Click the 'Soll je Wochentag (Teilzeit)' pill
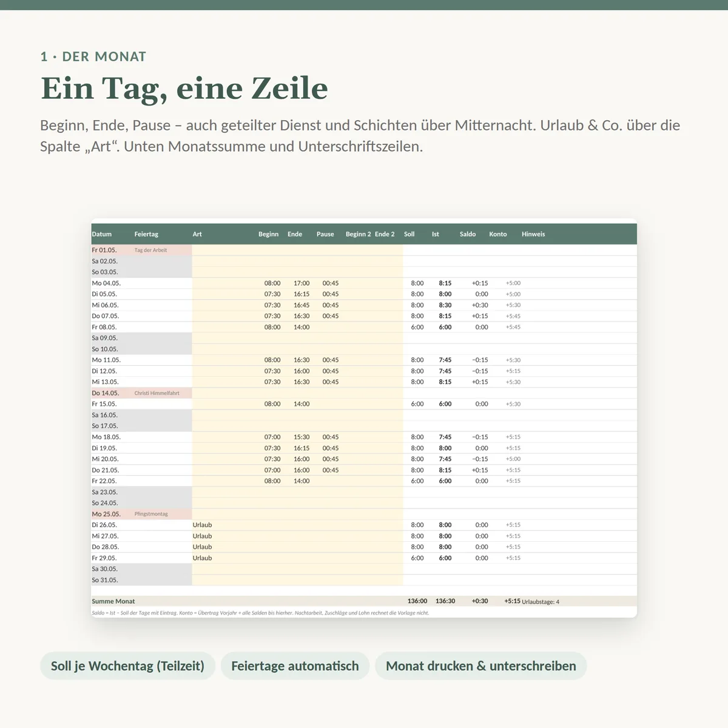Image resolution: width=728 pixels, height=728 pixels. pyautogui.click(x=127, y=666)
